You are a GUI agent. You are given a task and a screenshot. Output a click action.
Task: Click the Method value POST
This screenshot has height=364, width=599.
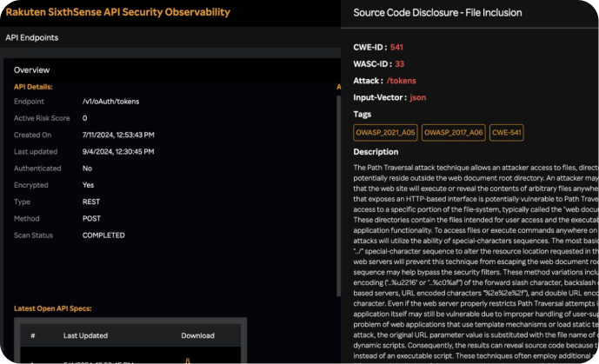click(x=91, y=219)
